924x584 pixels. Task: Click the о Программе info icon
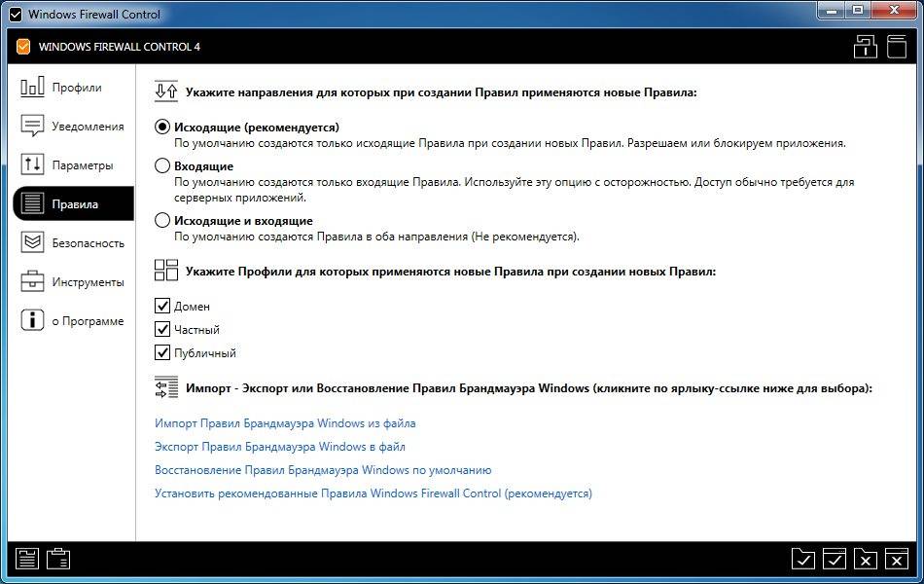coord(32,320)
